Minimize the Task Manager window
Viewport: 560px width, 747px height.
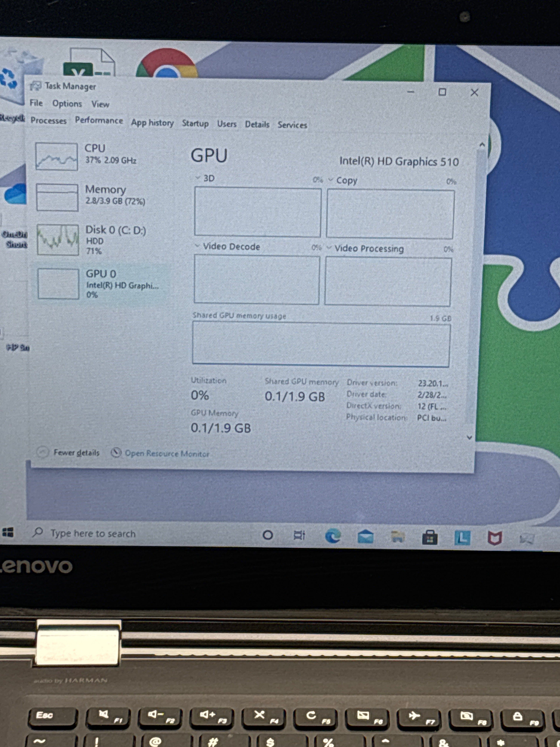[x=411, y=92]
